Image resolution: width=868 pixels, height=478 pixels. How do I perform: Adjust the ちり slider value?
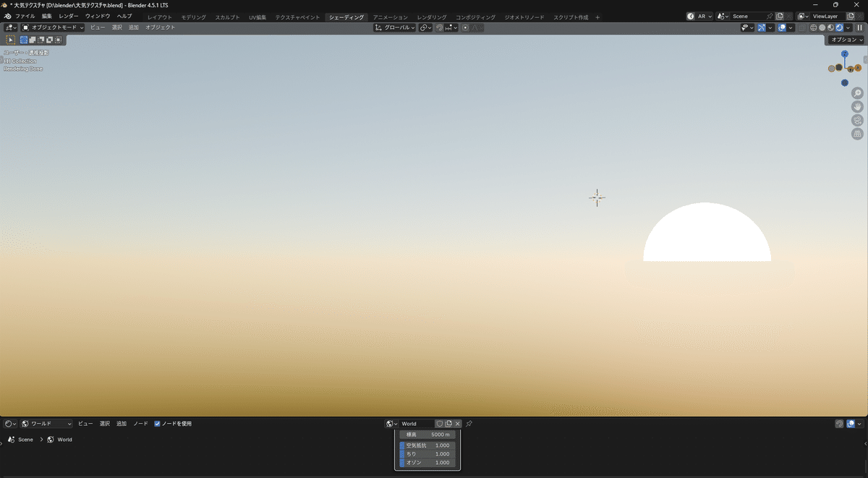pyautogui.click(x=427, y=454)
